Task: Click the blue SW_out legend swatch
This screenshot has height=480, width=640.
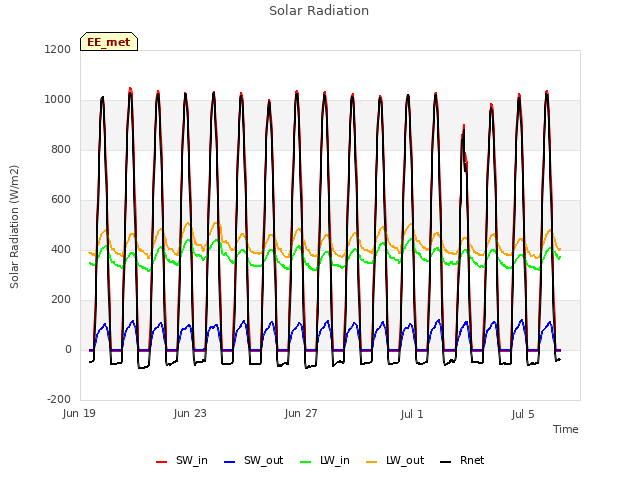Action: click(x=230, y=462)
